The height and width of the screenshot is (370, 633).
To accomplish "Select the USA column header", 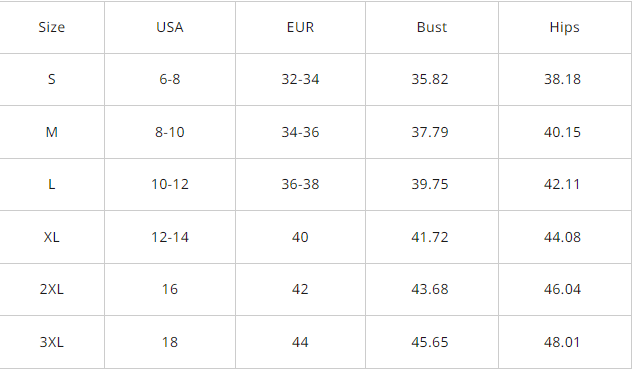I will pyautogui.click(x=170, y=27).
